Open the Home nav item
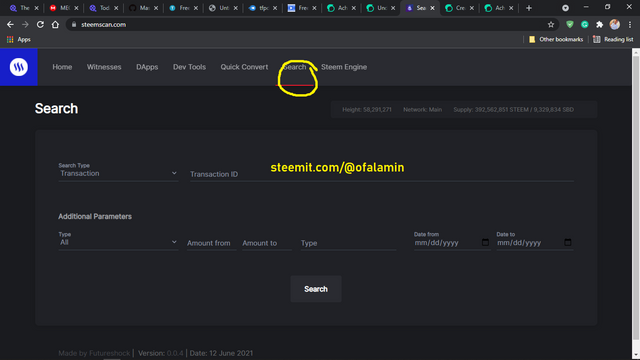 (62, 67)
